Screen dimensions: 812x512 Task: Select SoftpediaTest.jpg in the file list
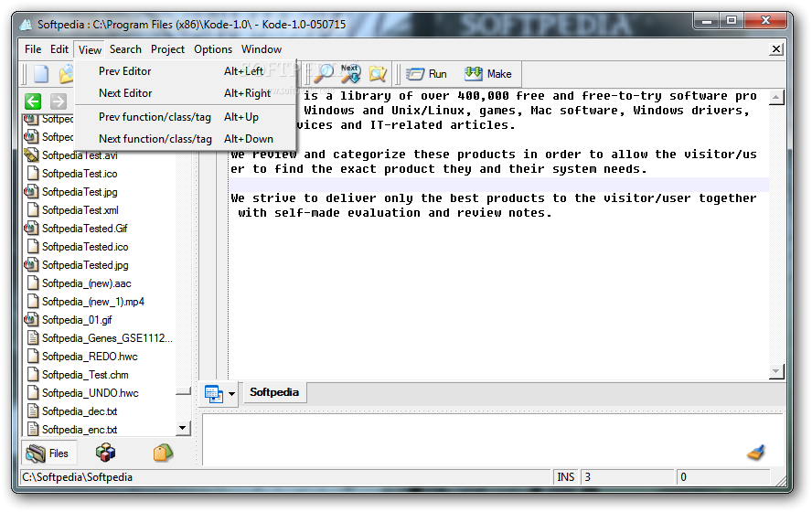(80, 192)
